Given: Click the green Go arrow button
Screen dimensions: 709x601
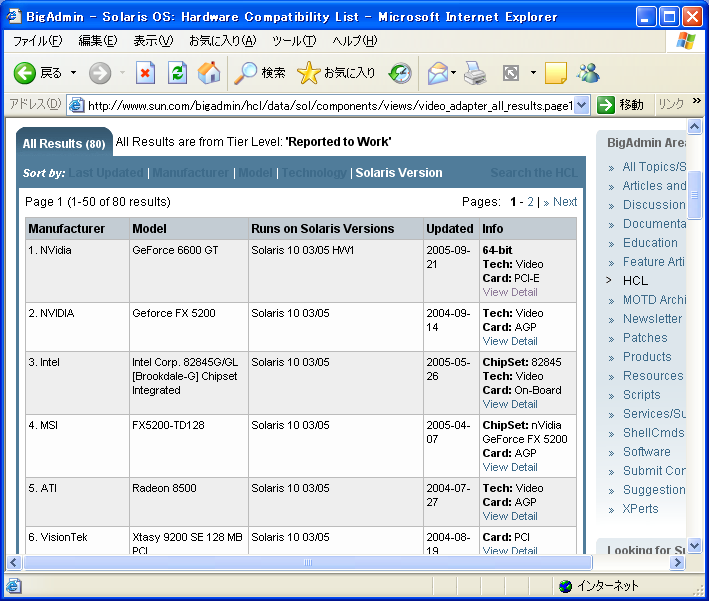Looking at the screenshot, I should [606, 105].
